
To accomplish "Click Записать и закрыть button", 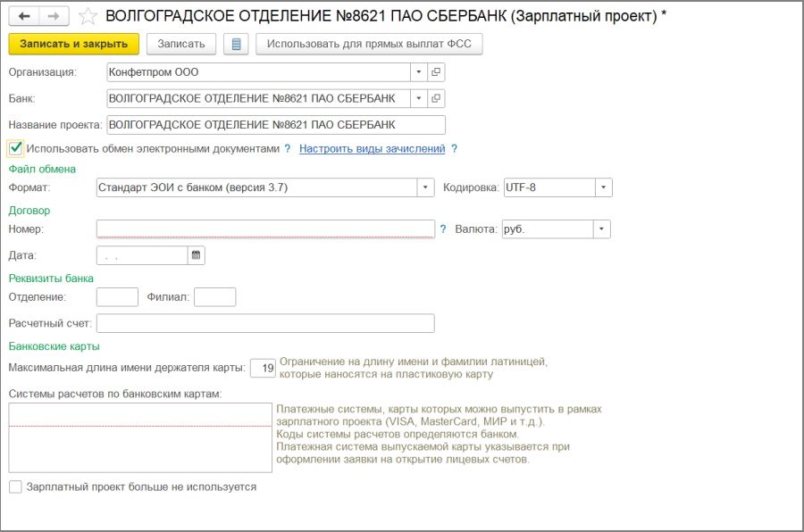I will coord(74,44).
